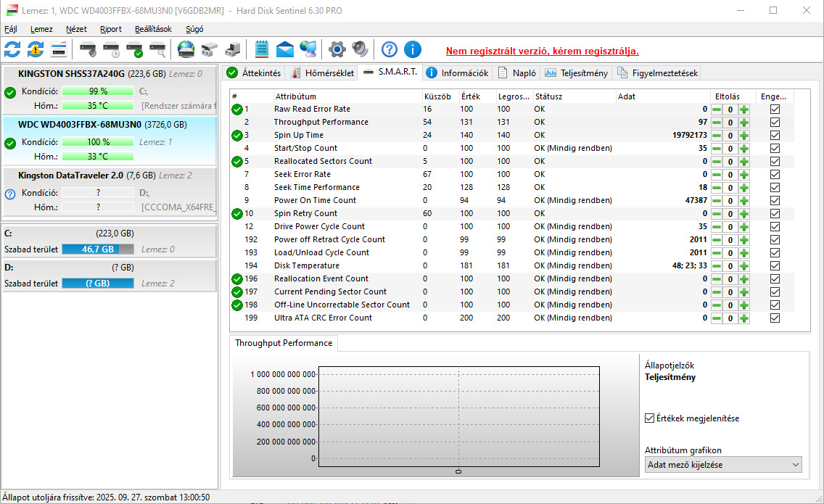Click the plus offset button for Ultra ATA CRC Error Count
Image resolution: width=824 pixels, height=504 pixels.
[744, 318]
